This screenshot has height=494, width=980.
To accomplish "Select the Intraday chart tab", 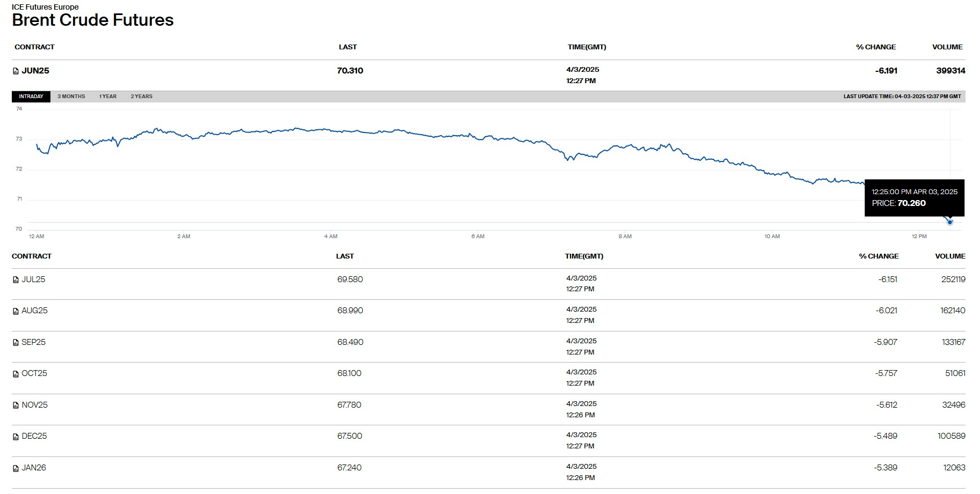I will click(x=31, y=97).
